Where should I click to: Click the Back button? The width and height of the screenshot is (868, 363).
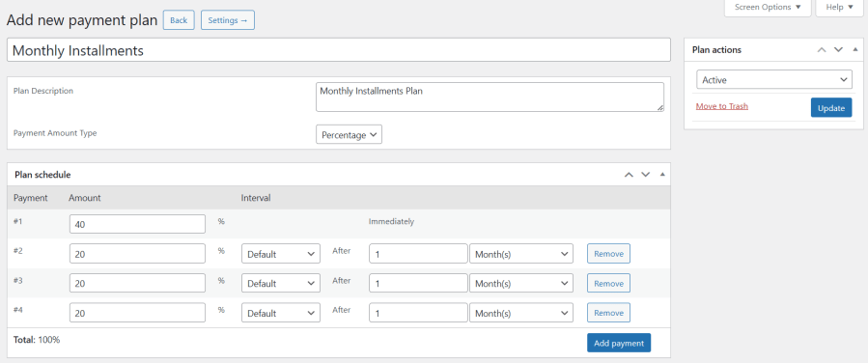pyautogui.click(x=179, y=20)
